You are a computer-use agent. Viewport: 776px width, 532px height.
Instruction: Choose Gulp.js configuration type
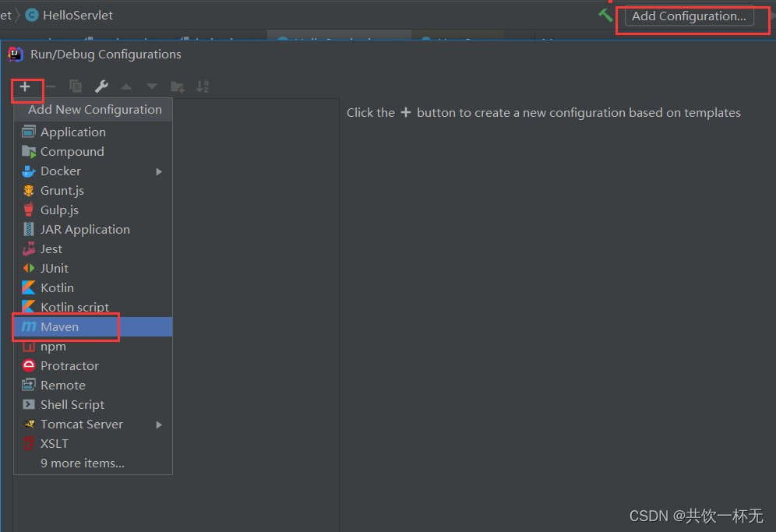pos(93,210)
